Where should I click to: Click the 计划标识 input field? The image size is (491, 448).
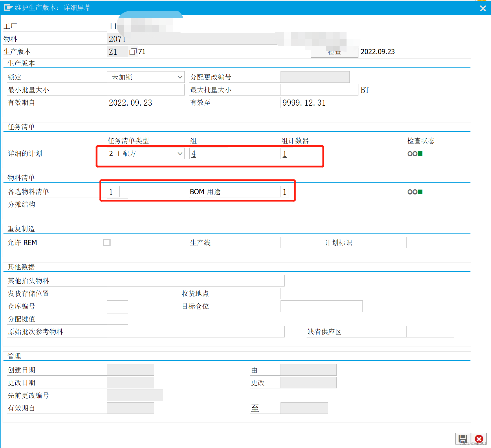426,243
